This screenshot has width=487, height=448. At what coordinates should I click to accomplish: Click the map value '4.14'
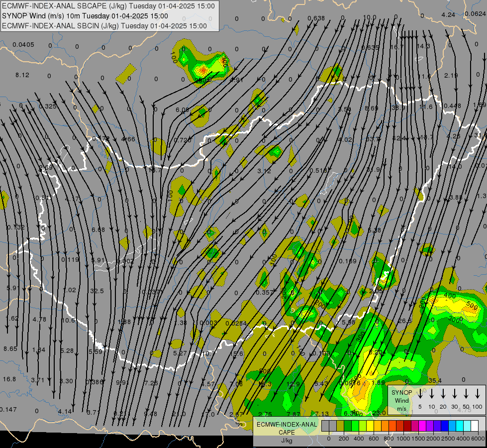(65, 412)
